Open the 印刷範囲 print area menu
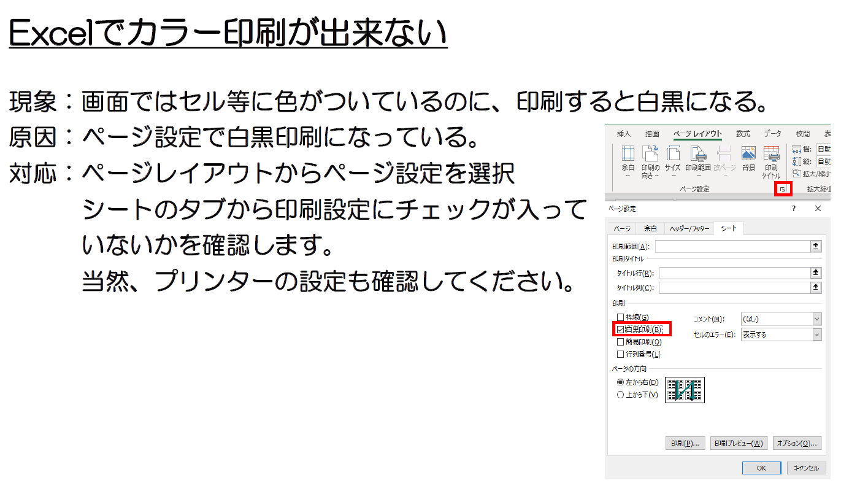The width and height of the screenshot is (868, 483). 698,162
